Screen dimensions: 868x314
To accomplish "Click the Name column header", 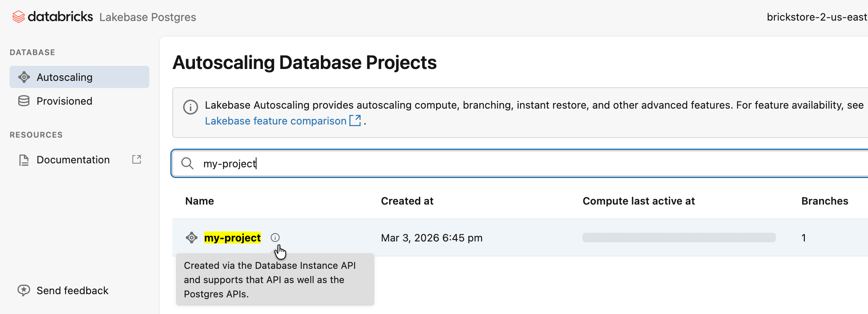I will click(199, 201).
